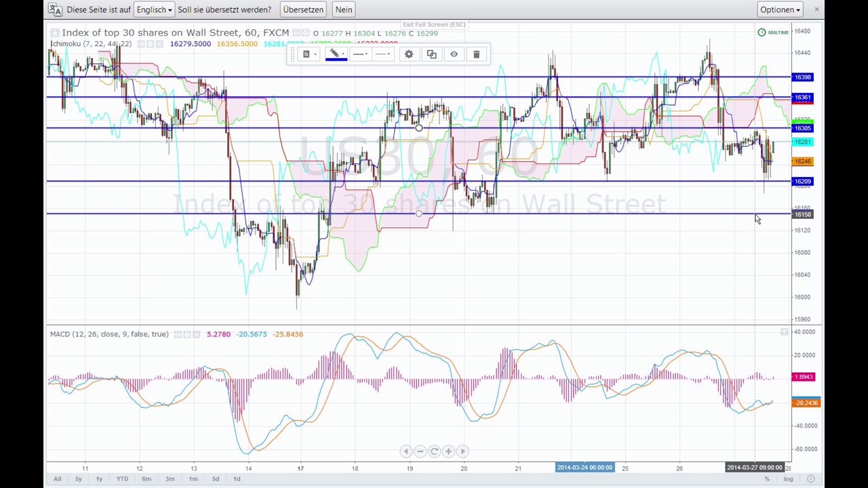Viewport: 868px width, 488px height.
Task: Click the Ichimoku indicator label
Action: tap(91, 44)
